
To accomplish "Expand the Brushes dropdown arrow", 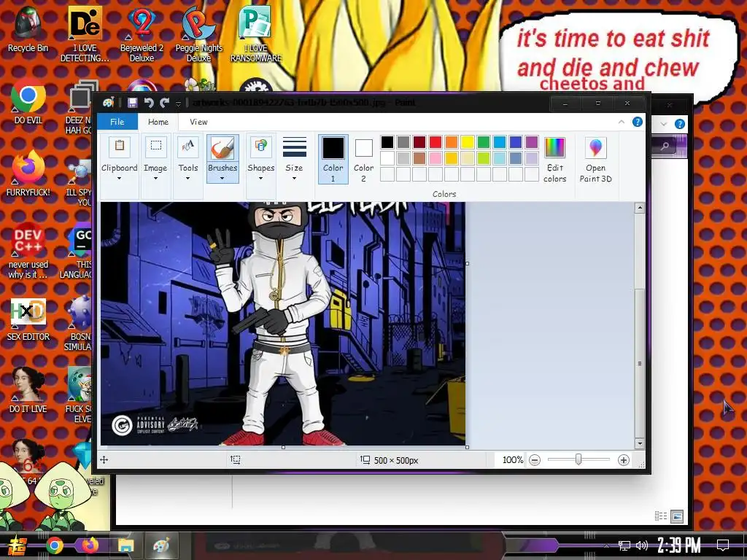I will [x=222, y=179].
